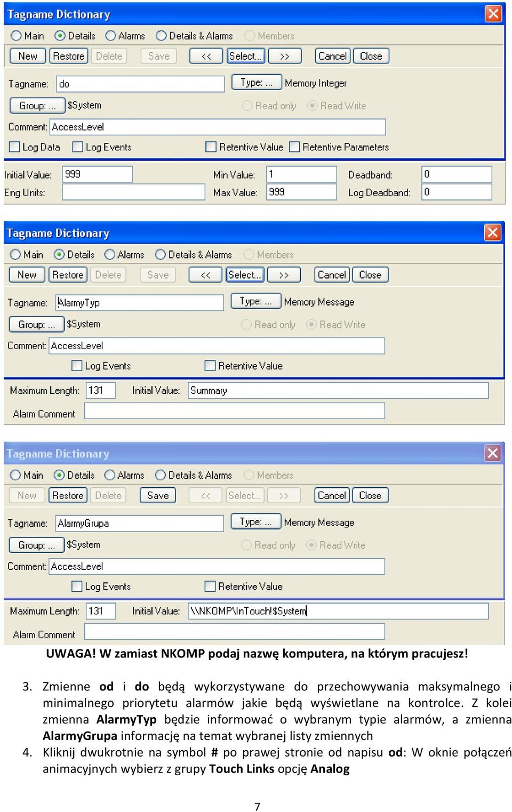
Task: Go to the previous tag with << in the AlarmyTyp dialog
Action: pos(205,275)
